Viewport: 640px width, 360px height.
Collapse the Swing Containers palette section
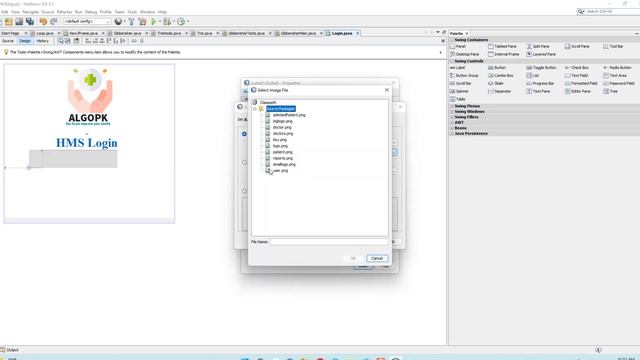[x=452, y=40]
